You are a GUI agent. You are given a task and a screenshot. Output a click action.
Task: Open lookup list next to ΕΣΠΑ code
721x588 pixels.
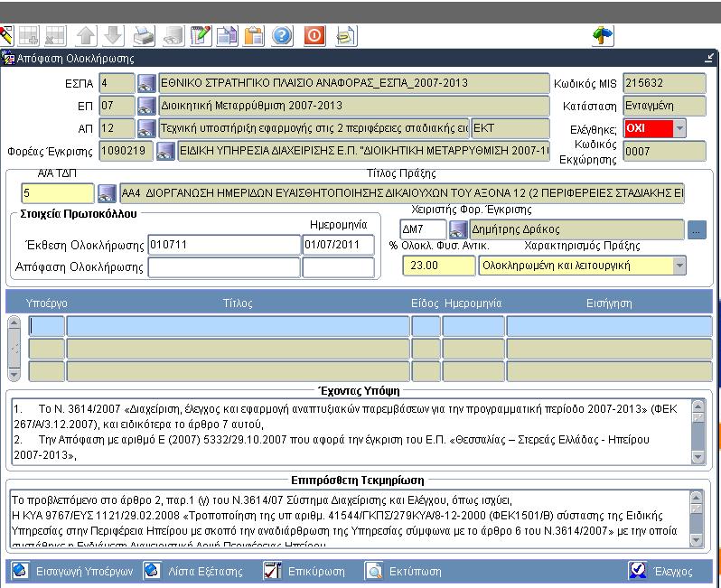(146, 83)
